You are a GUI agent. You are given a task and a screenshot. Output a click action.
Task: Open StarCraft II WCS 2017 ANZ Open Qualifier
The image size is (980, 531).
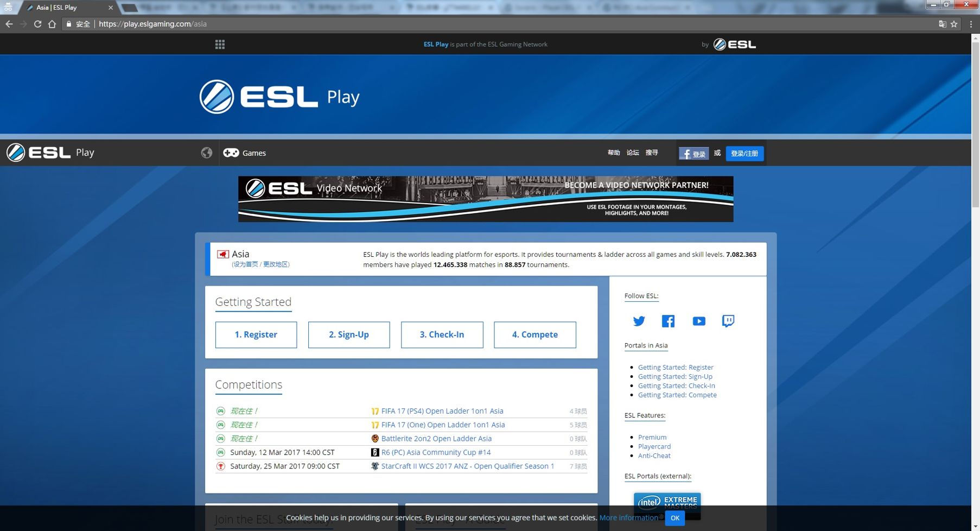pyautogui.click(x=468, y=466)
